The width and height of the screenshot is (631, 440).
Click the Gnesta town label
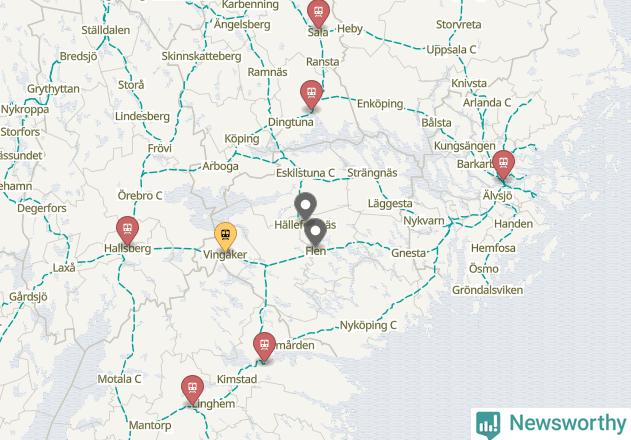(408, 253)
